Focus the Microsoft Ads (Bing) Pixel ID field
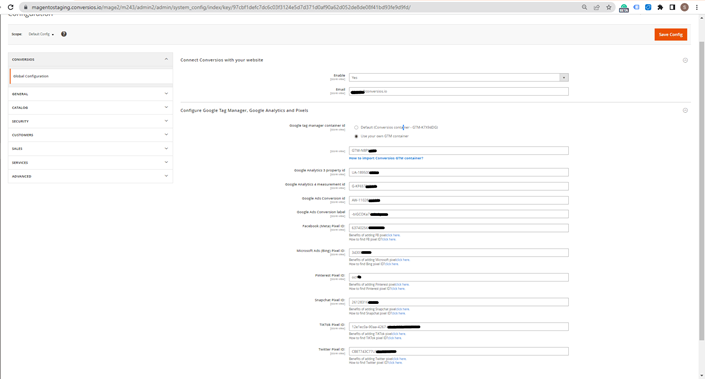The width and height of the screenshot is (705, 379). coord(459,253)
